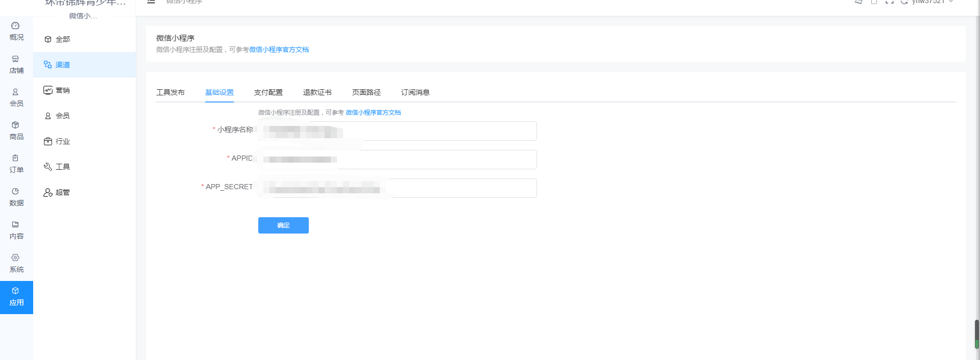Screen dimensions: 980x360
Task: Switch to the 工具发布 tab
Action: 170,92
